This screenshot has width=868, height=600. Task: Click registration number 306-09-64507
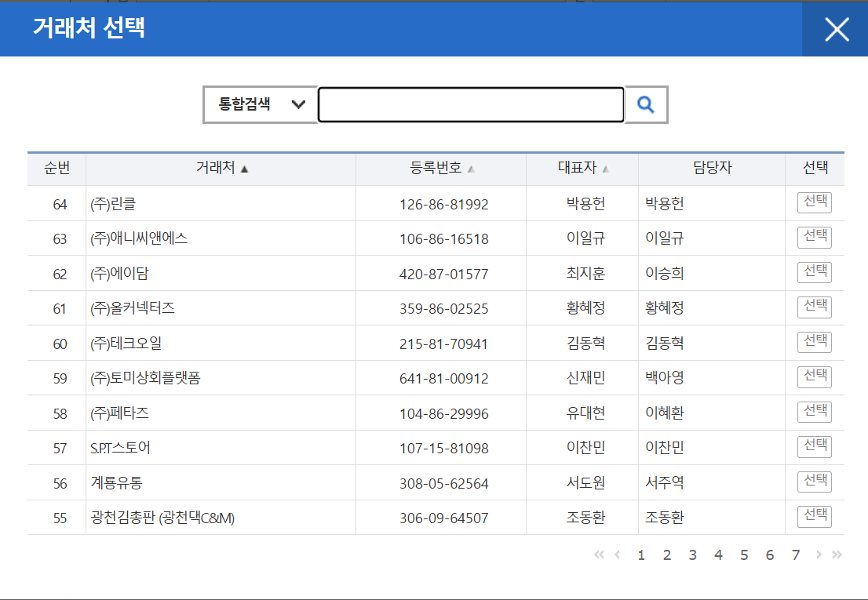tap(444, 518)
